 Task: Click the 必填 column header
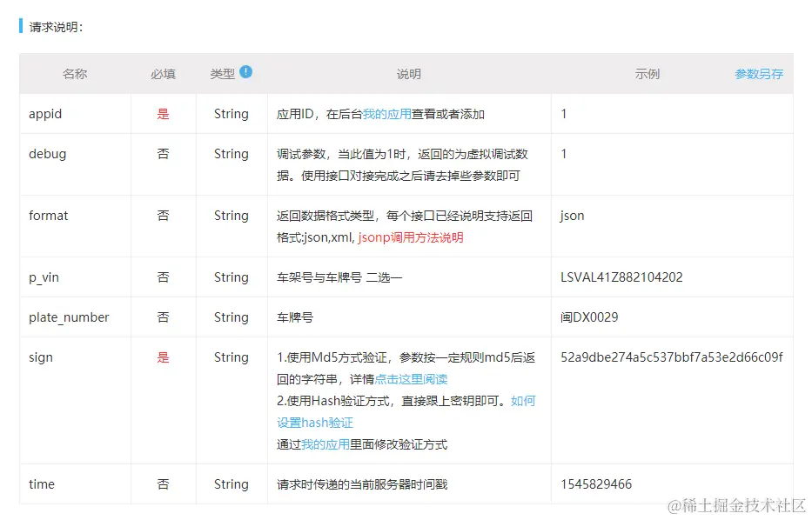[x=163, y=74]
